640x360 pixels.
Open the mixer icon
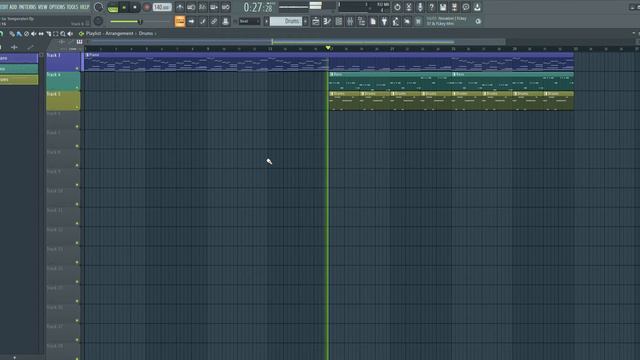[x=350, y=21]
